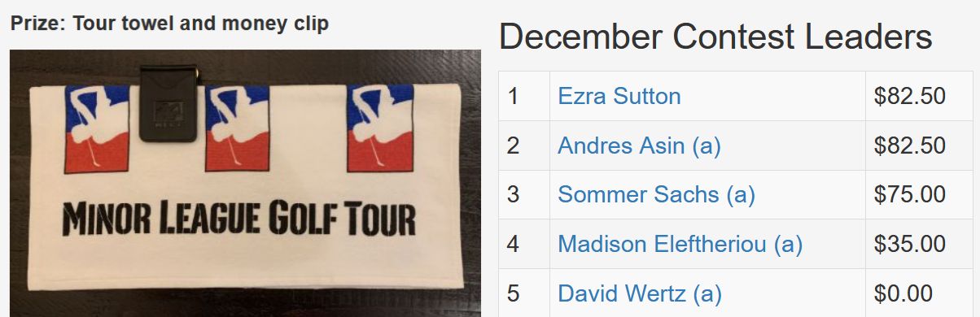Click rank number 1 cell
The width and height of the screenshot is (980, 317).
pos(524,96)
